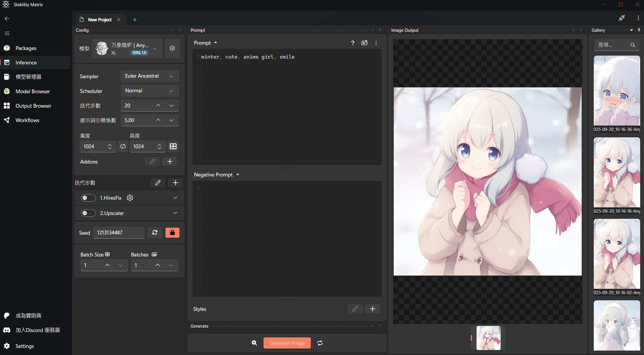The height and width of the screenshot is (355, 644).
Task: Switch to the New Project tab
Action: [100, 20]
